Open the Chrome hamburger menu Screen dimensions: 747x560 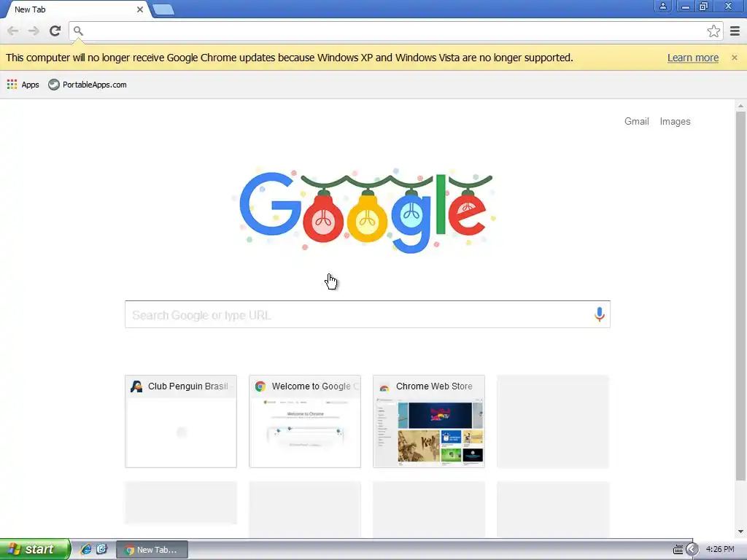click(735, 31)
